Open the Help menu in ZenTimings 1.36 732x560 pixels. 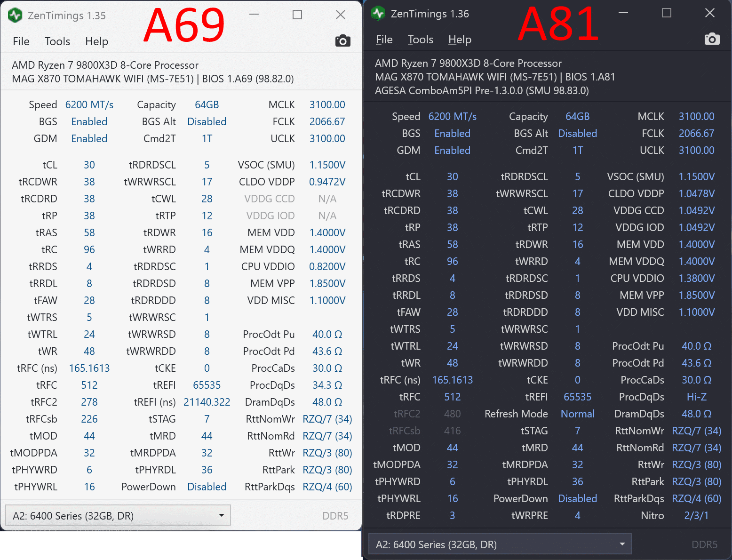(x=460, y=40)
